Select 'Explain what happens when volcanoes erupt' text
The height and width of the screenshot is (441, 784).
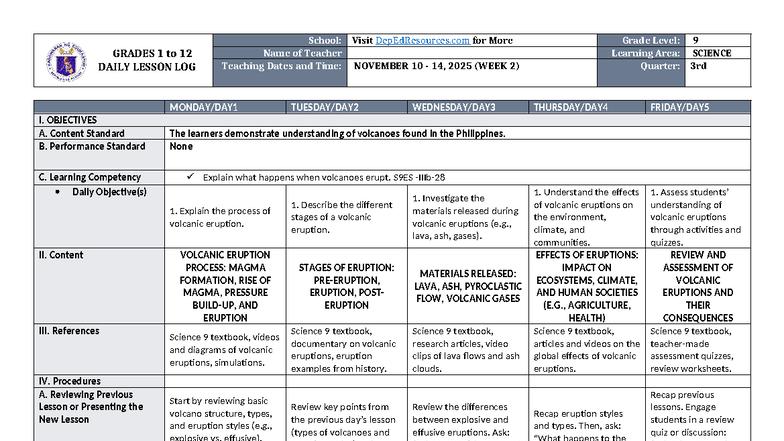296,177
